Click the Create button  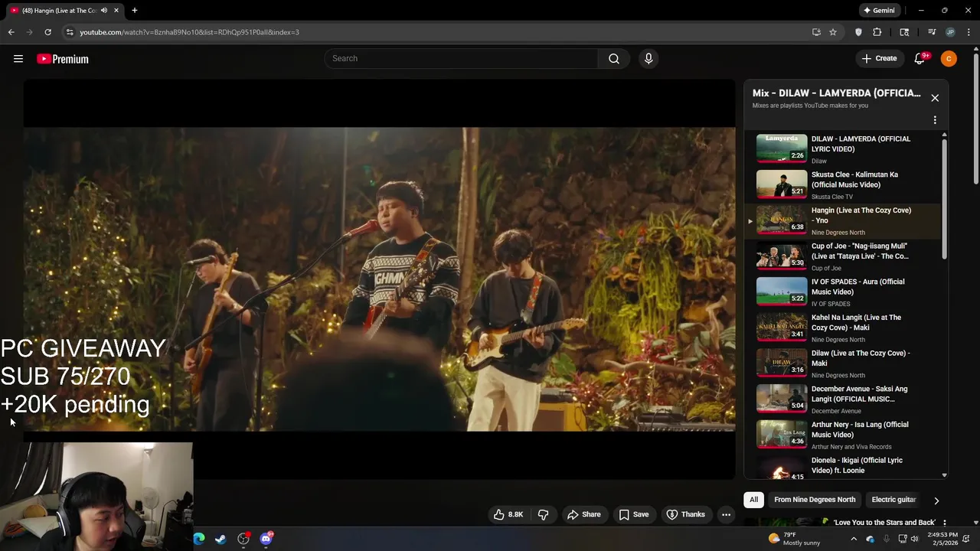click(x=879, y=59)
